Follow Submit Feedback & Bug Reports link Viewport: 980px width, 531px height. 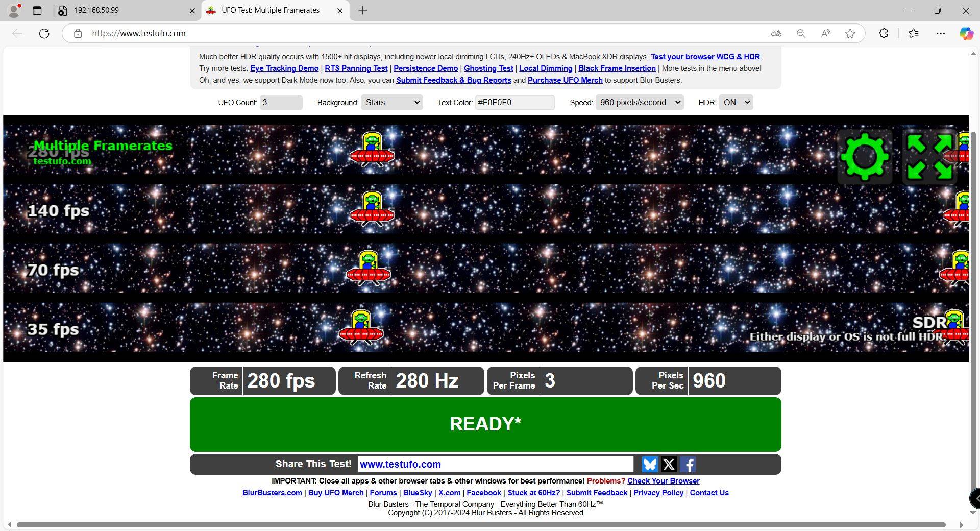(x=453, y=80)
